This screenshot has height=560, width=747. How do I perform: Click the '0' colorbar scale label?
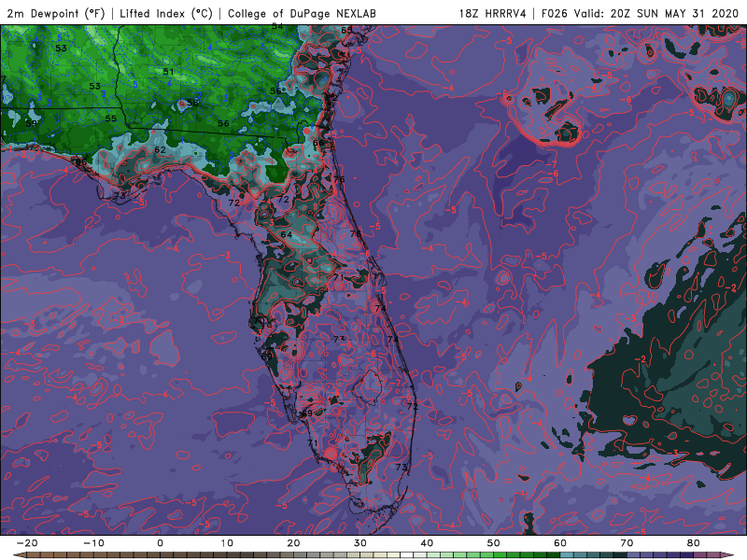coord(160,543)
